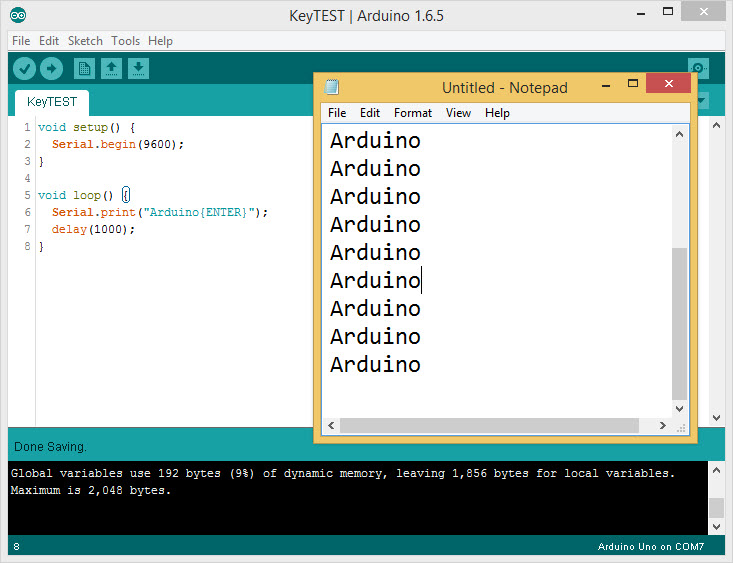The image size is (733, 563).
Task: Click the 'void setup() {' code line
Action: click(87, 127)
